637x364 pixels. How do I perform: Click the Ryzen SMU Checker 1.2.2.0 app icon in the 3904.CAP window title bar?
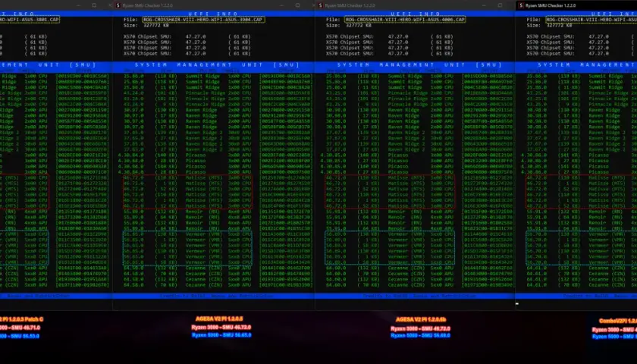tap(118, 5)
